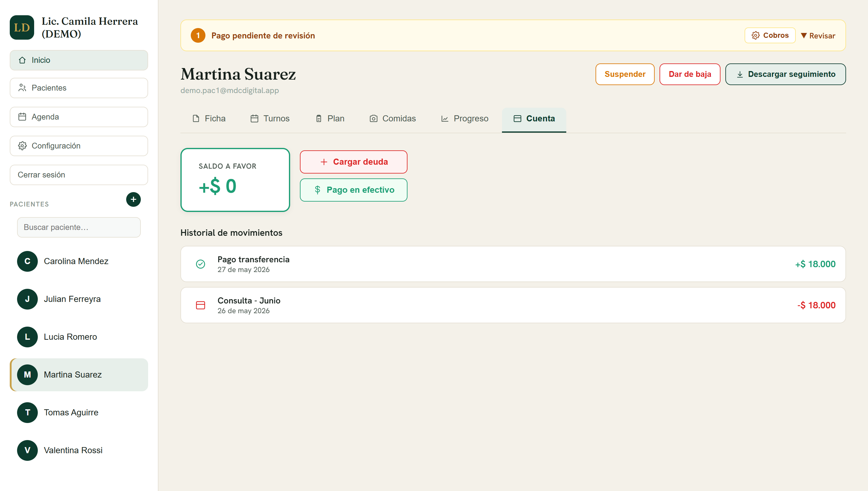This screenshot has width=868, height=491.
Task: Click Lucia Romero's L avatar
Action: (27, 337)
